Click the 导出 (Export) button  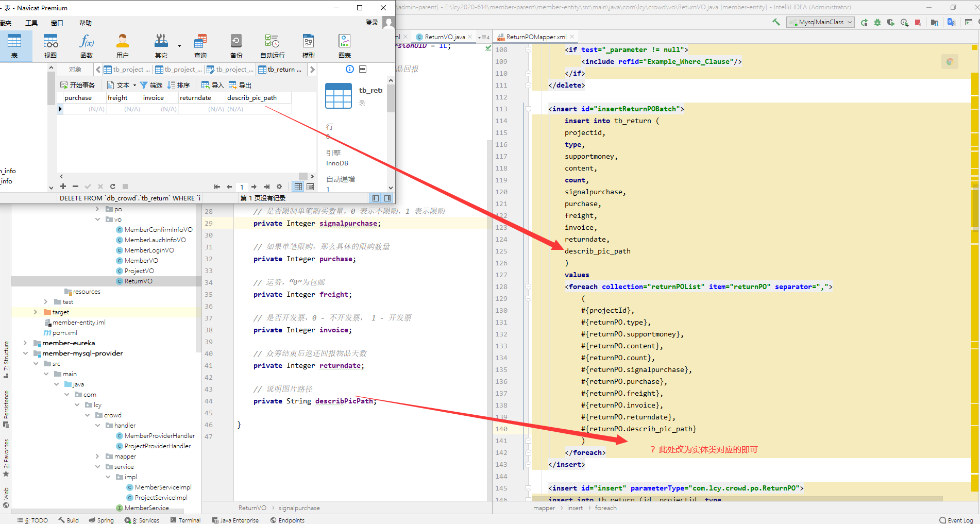[x=240, y=85]
